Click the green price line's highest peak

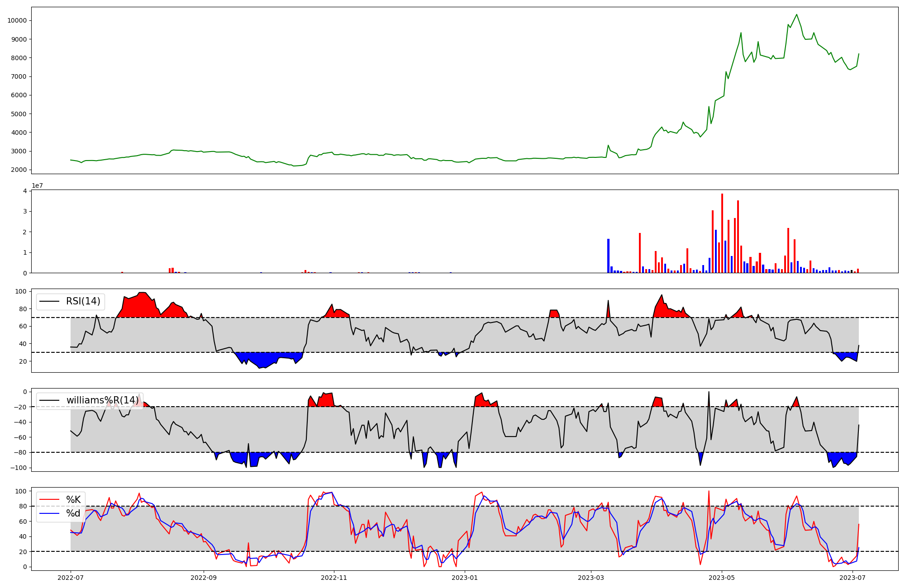click(x=797, y=15)
